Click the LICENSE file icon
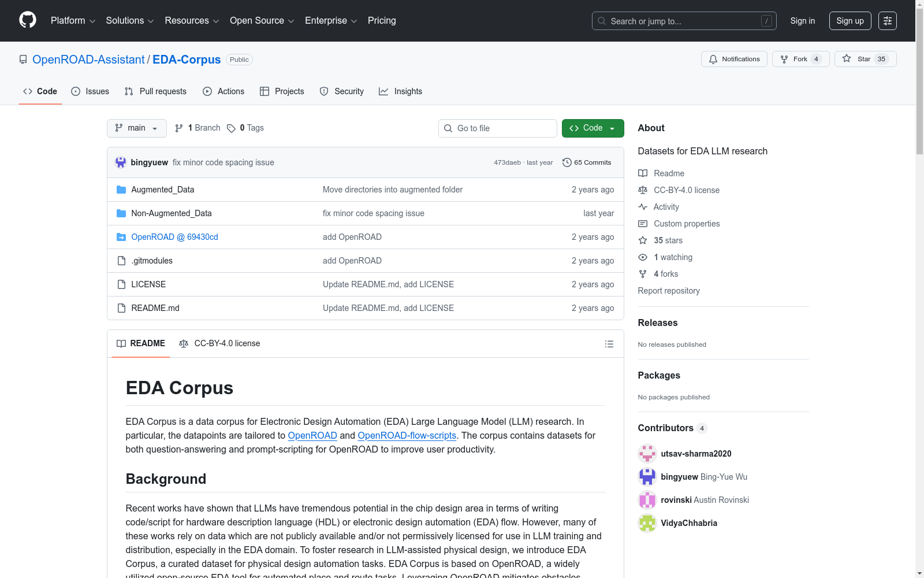The width and height of the screenshot is (924, 578). pyautogui.click(x=121, y=284)
